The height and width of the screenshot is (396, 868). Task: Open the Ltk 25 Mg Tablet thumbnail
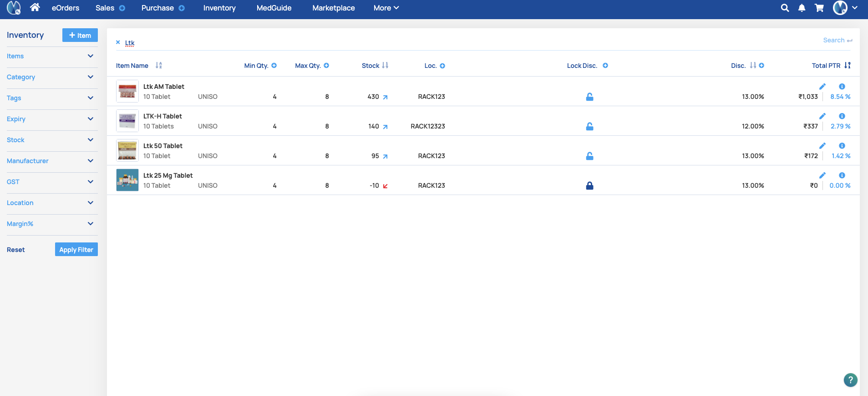point(127,180)
